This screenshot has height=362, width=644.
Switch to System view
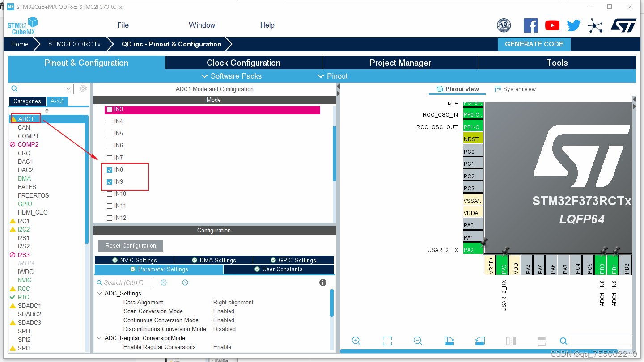pyautogui.click(x=515, y=89)
